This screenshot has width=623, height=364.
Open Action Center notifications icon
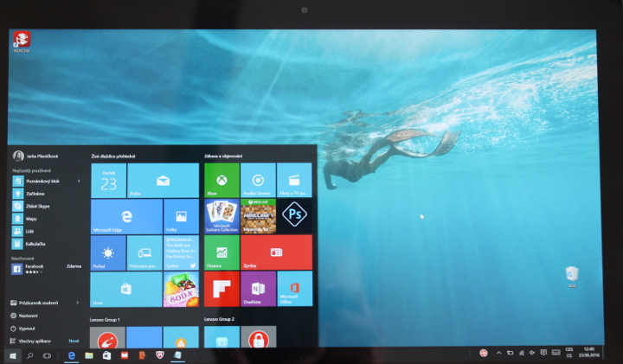pos(543,353)
